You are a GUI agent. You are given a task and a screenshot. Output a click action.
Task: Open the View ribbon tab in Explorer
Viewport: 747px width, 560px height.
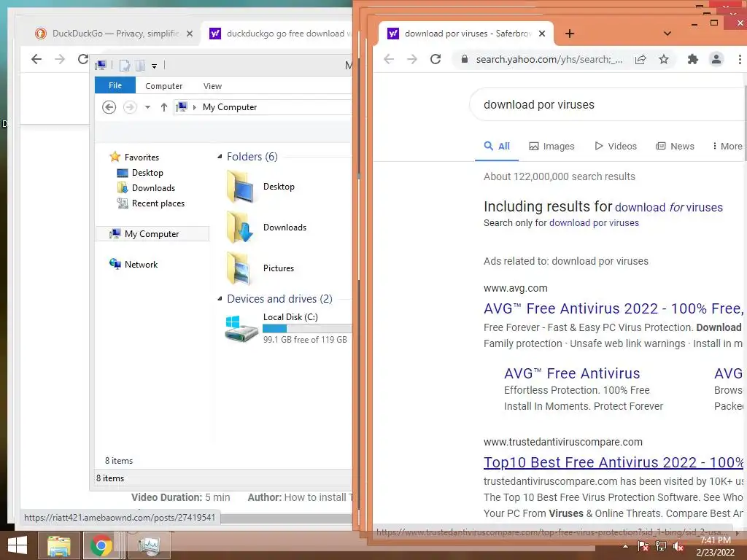coord(212,86)
